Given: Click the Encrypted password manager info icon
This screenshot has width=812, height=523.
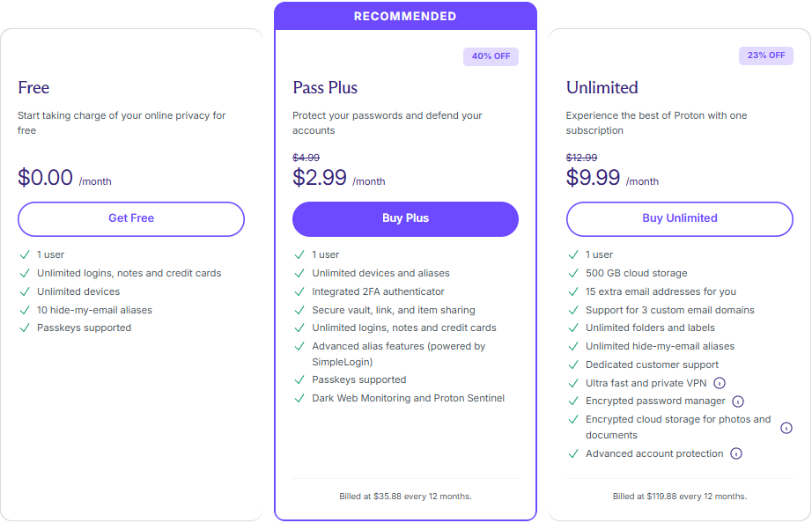Looking at the screenshot, I should 738,401.
